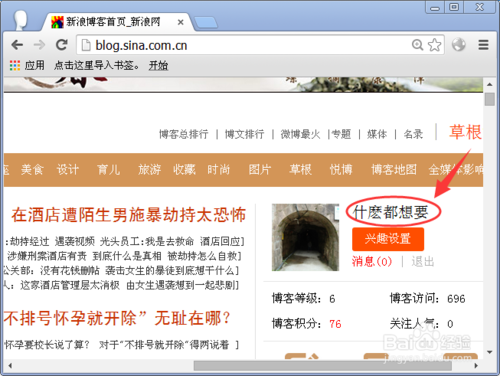Image resolution: width=500 pixels, height=376 pixels.
Task: Click 博客积分 value 76
Action: coord(335,324)
